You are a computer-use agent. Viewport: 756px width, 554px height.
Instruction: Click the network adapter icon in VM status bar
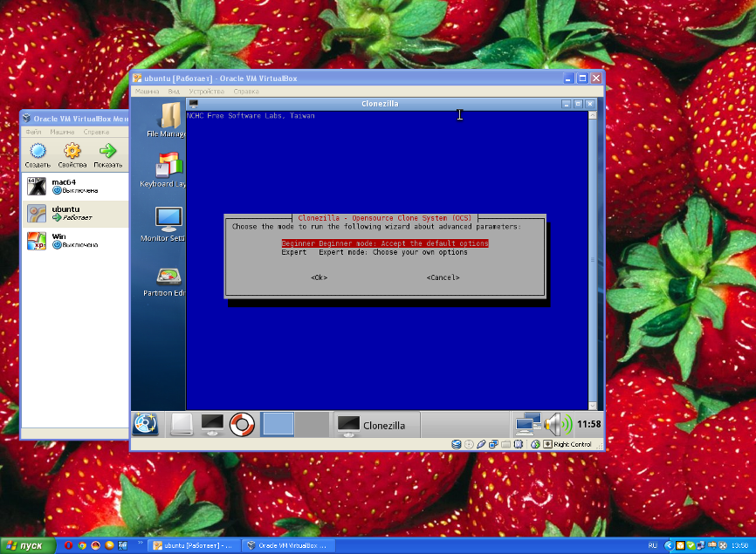click(x=493, y=444)
